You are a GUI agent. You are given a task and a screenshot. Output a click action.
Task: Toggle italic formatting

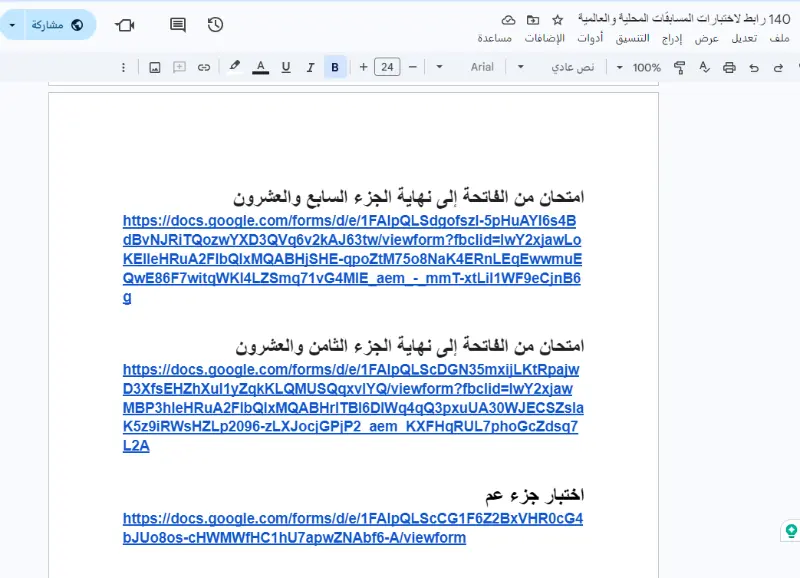(310, 67)
